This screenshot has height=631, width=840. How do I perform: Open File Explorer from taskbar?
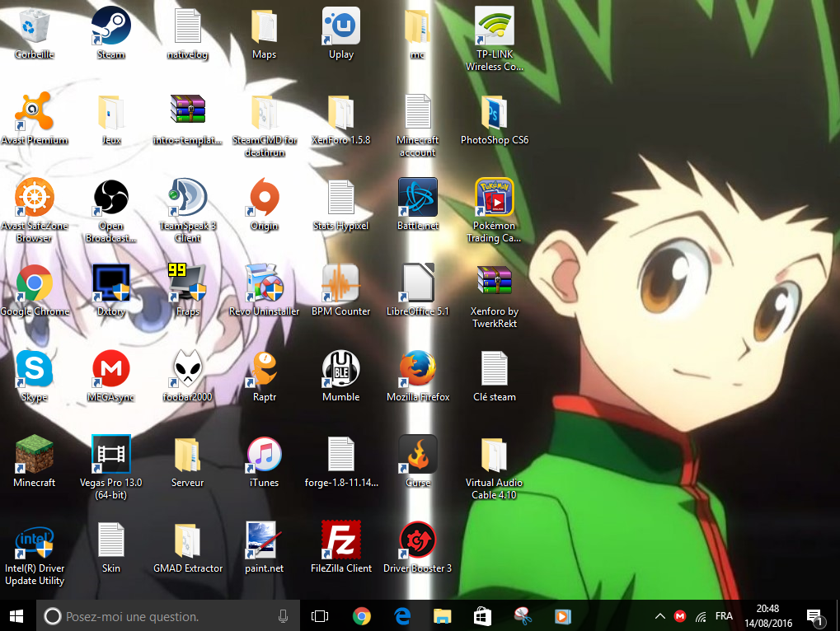coord(443,616)
